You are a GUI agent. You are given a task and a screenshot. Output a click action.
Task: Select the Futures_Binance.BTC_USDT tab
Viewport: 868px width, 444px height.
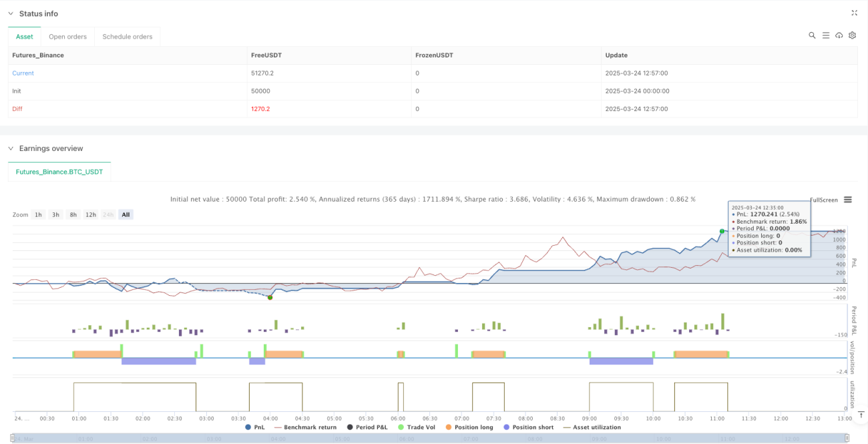pos(59,172)
